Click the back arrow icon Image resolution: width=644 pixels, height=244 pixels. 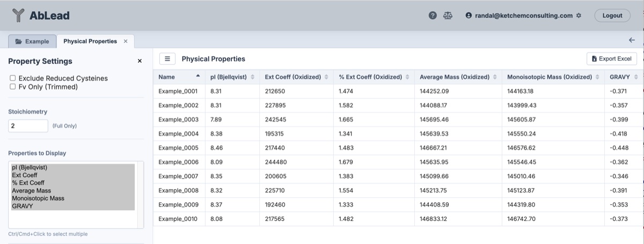[632, 40]
